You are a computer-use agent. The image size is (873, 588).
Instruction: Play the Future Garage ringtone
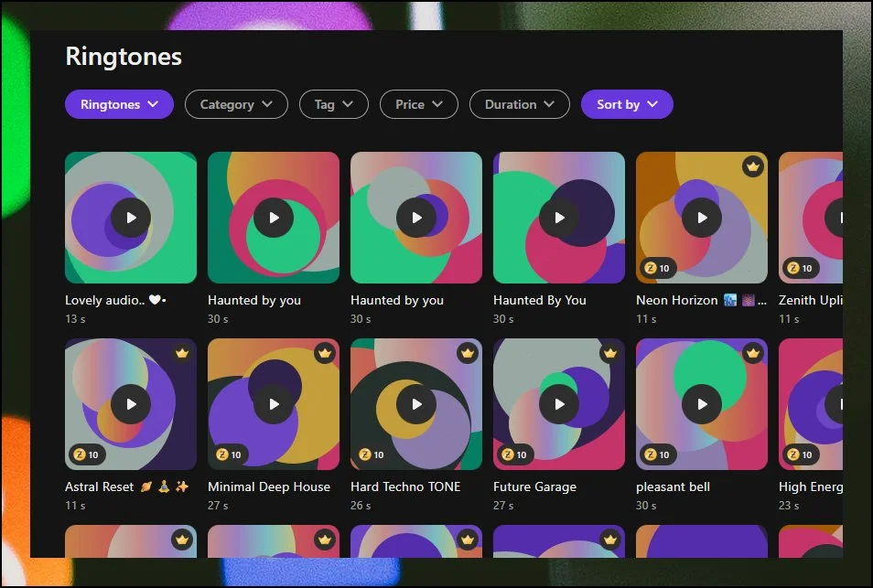coord(559,404)
